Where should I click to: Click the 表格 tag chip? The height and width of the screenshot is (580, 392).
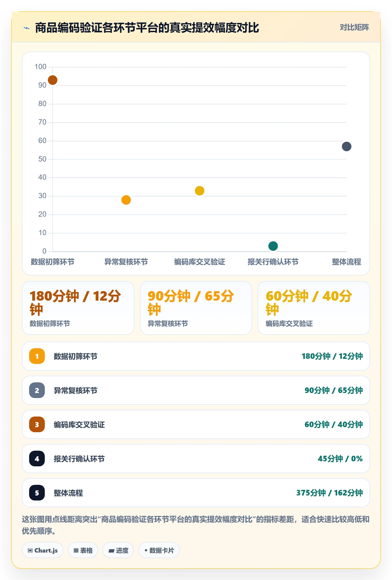83,550
